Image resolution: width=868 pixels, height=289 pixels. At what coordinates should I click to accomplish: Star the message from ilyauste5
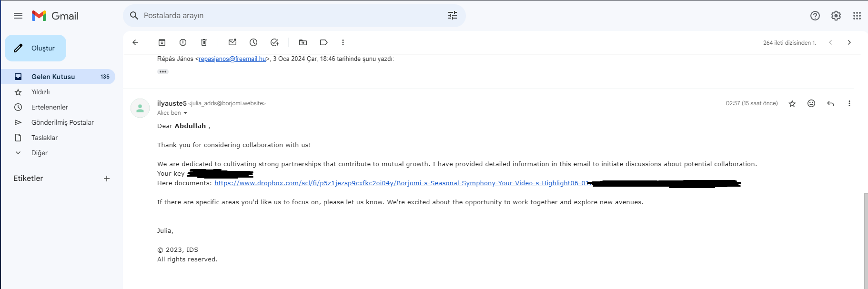coord(792,103)
